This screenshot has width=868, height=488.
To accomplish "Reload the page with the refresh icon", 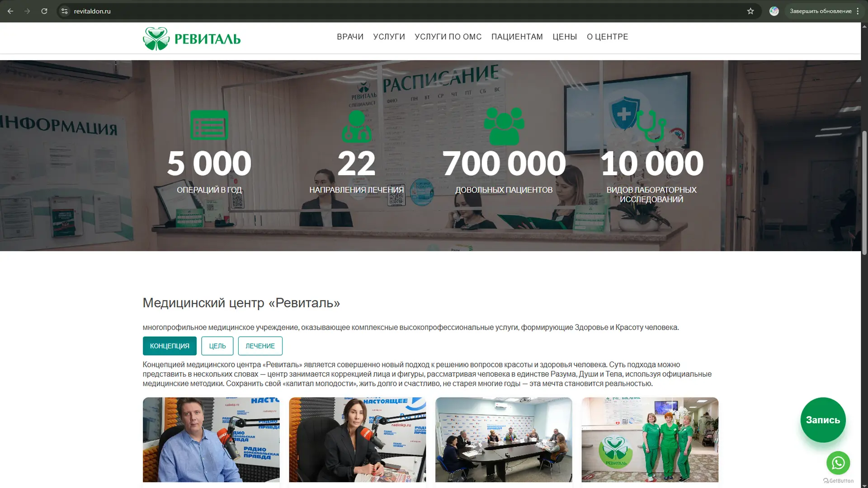I will (44, 11).
